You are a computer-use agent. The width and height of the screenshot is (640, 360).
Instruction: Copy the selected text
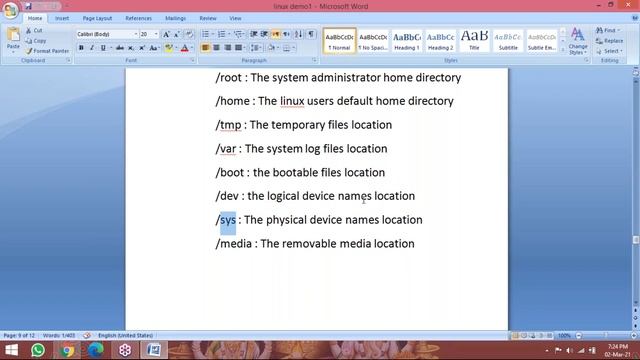coord(36,41)
